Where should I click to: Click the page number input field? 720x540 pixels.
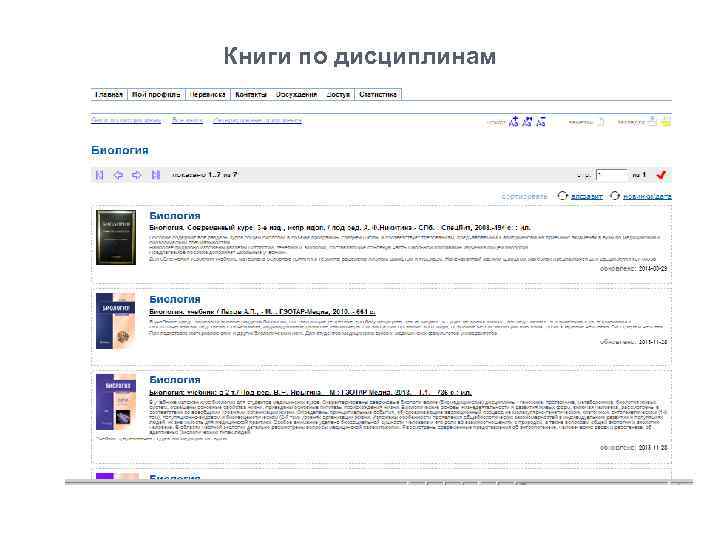612,175
